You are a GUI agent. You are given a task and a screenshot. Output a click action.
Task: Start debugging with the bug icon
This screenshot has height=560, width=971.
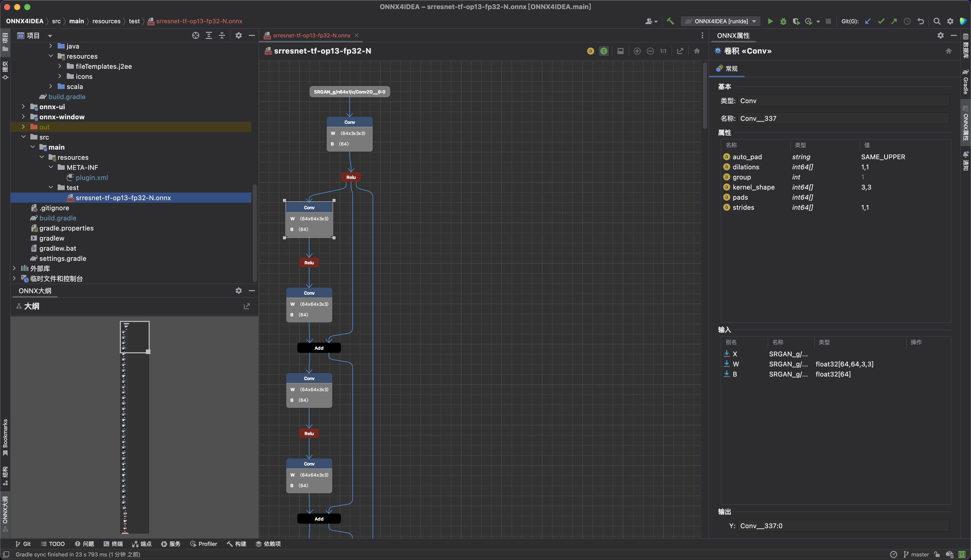784,21
